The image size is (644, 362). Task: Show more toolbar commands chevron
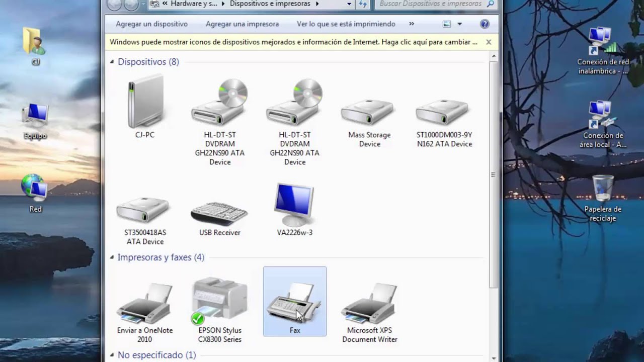click(x=412, y=24)
